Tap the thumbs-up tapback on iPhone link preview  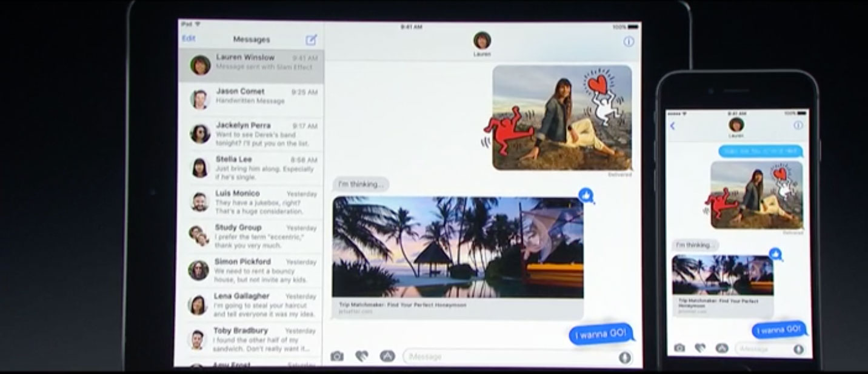click(775, 254)
